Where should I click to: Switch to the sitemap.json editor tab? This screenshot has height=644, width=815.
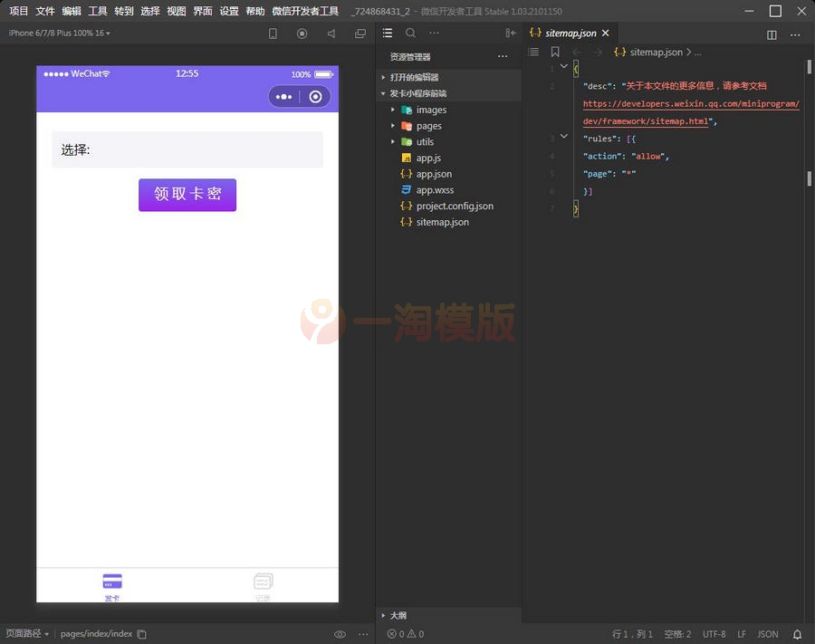click(x=570, y=34)
